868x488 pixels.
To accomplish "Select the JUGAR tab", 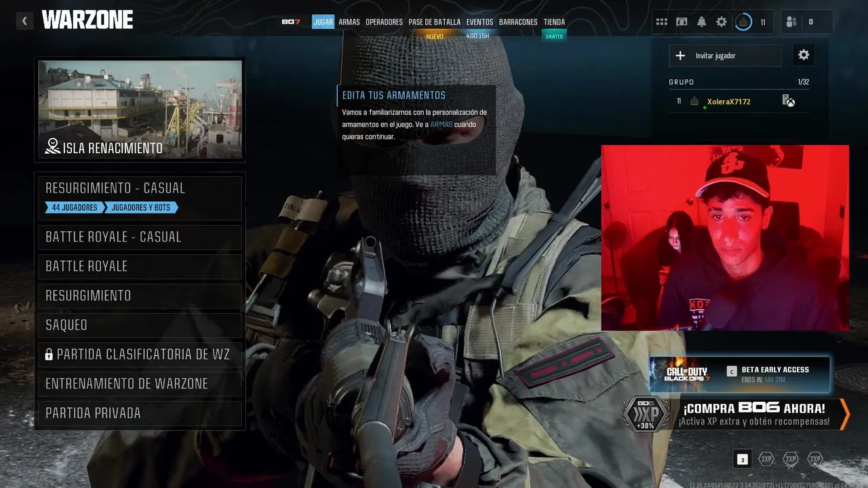I will coord(323,22).
